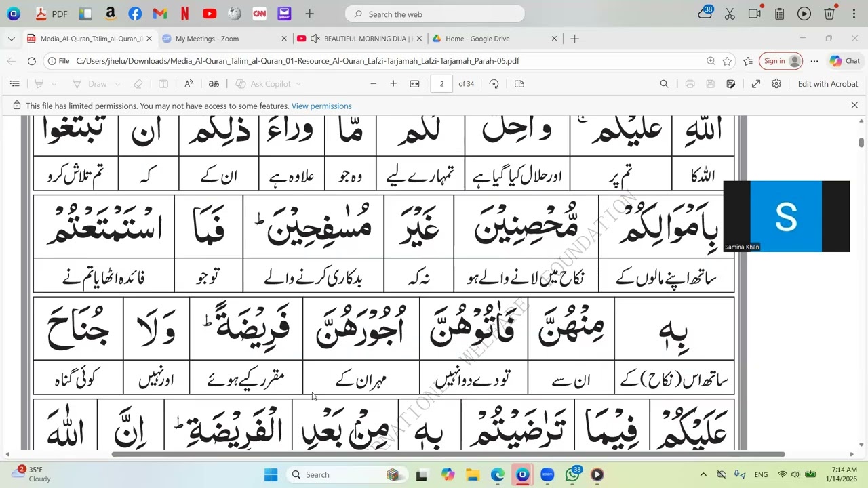Expand the tab list chevron
This screenshot has width=868, height=488.
click(11, 39)
